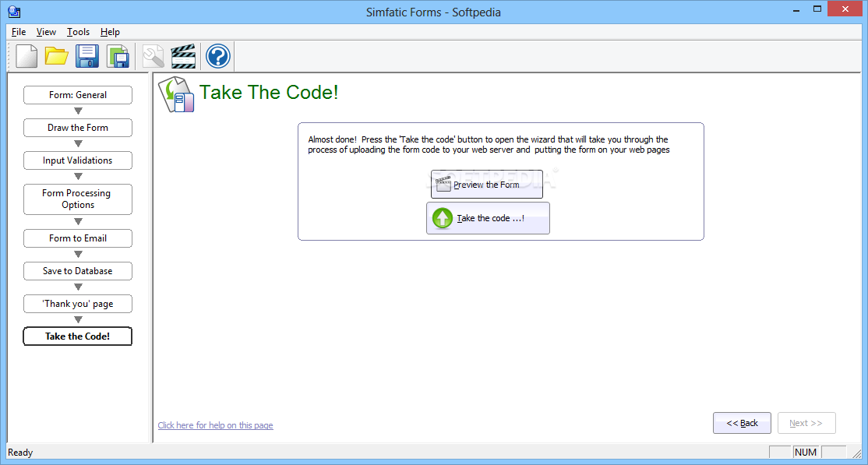The width and height of the screenshot is (868, 465).
Task: Click the green Save As floppy icon
Action: tap(118, 56)
